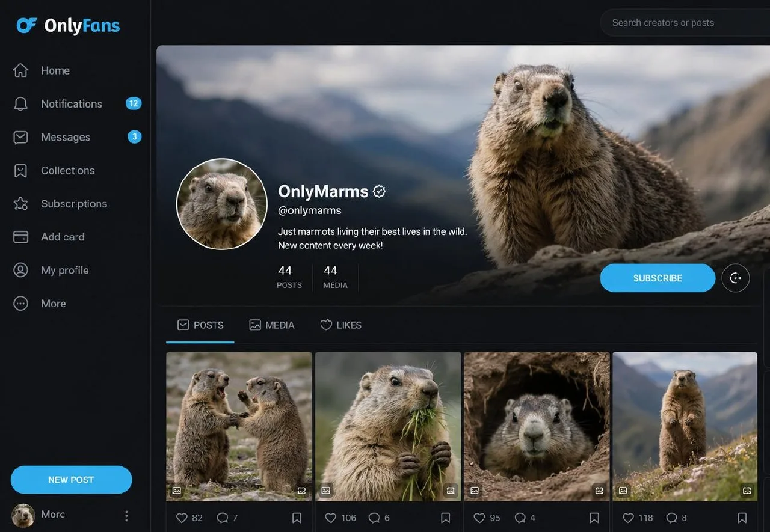Switch to the MEDIA tab

tap(271, 325)
